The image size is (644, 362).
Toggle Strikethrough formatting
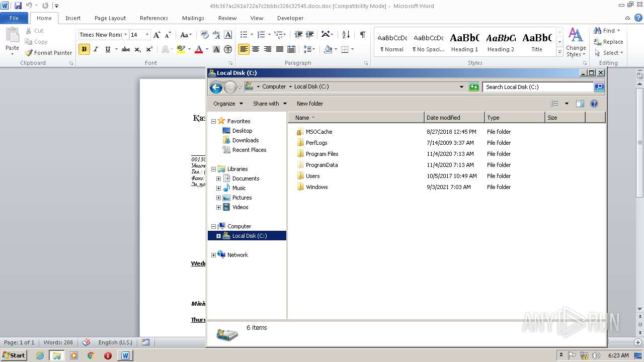[x=126, y=49]
